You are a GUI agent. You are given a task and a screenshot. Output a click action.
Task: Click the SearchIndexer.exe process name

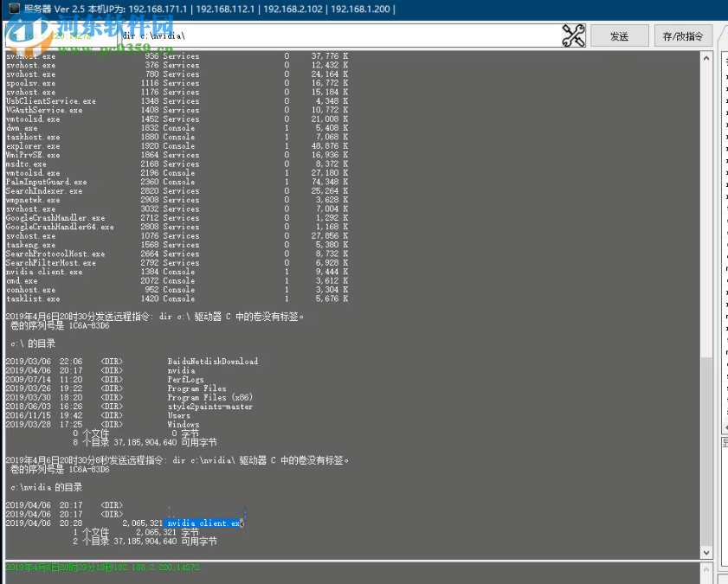pos(43,191)
